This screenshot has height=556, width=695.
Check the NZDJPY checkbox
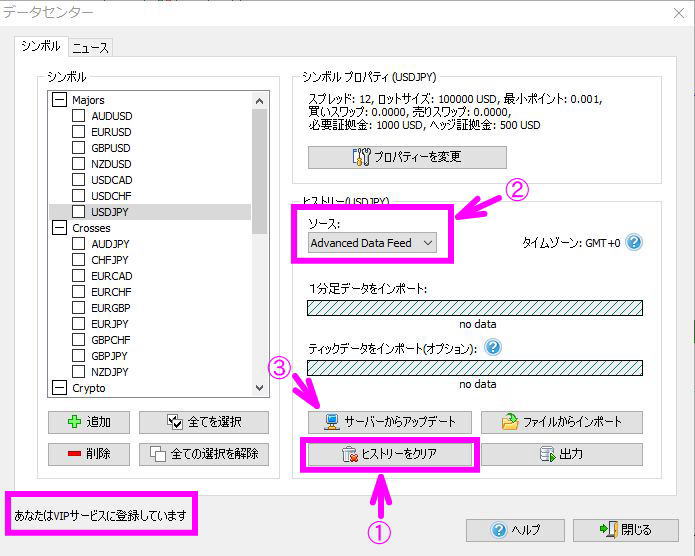[78, 372]
